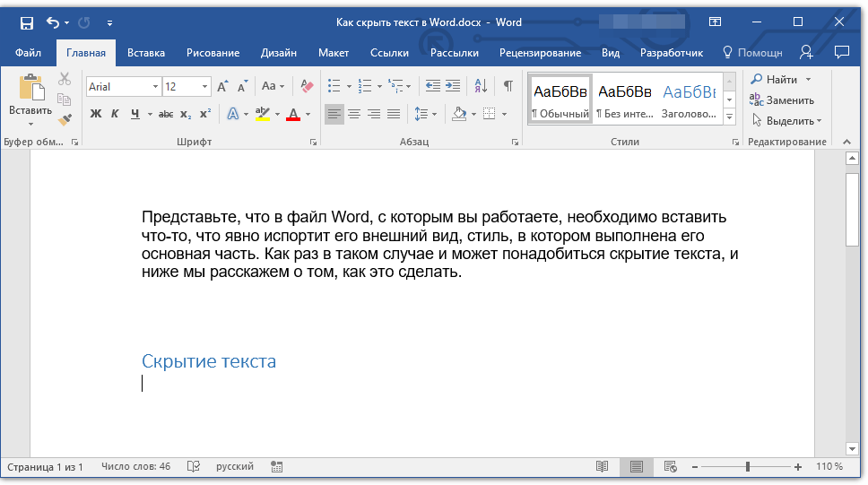This screenshot has width=868, height=485.
Task: Show paragraph marks with the pilcrow icon
Action: pyautogui.click(x=508, y=86)
